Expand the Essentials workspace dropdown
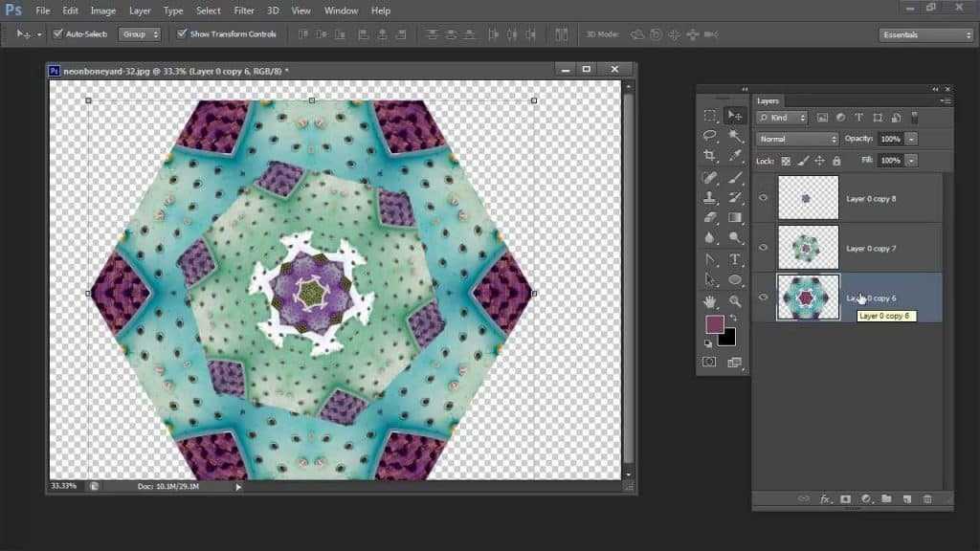Viewport: 980px width, 551px height. click(926, 35)
